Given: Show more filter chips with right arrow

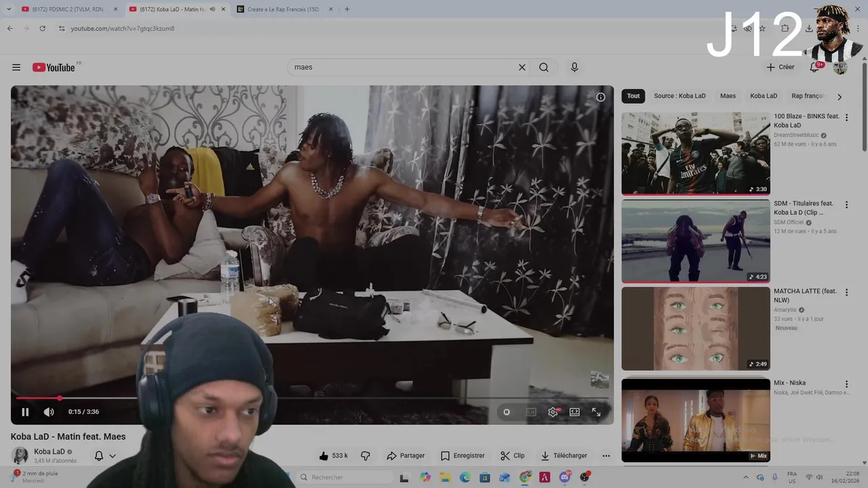Looking at the screenshot, I should [840, 96].
